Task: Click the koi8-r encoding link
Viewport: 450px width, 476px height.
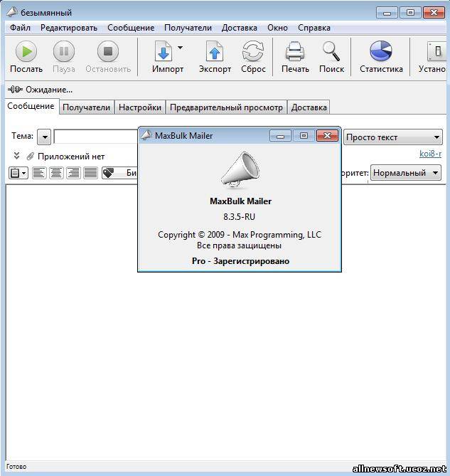Action: [x=430, y=154]
